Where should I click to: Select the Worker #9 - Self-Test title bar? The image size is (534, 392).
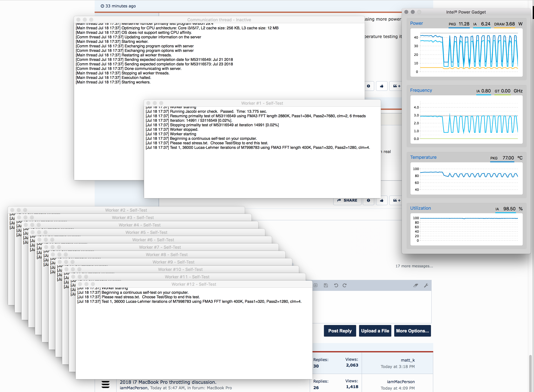[x=173, y=262]
